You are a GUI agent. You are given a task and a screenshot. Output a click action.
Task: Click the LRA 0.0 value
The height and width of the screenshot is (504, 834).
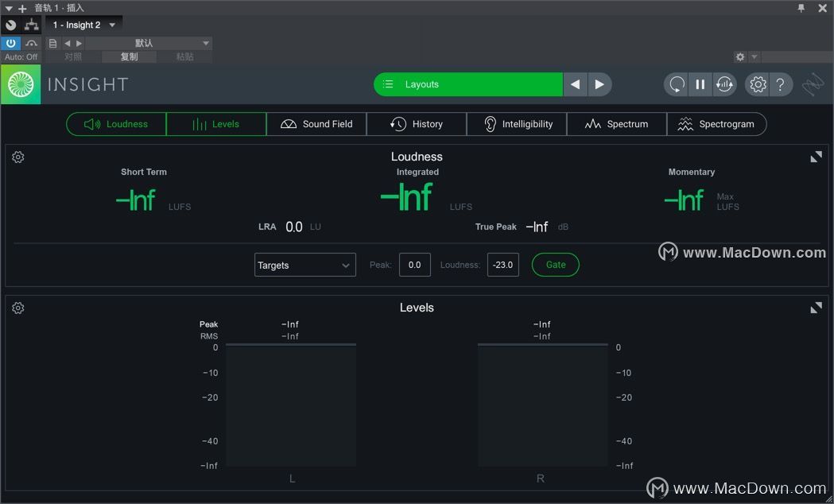click(294, 227)
